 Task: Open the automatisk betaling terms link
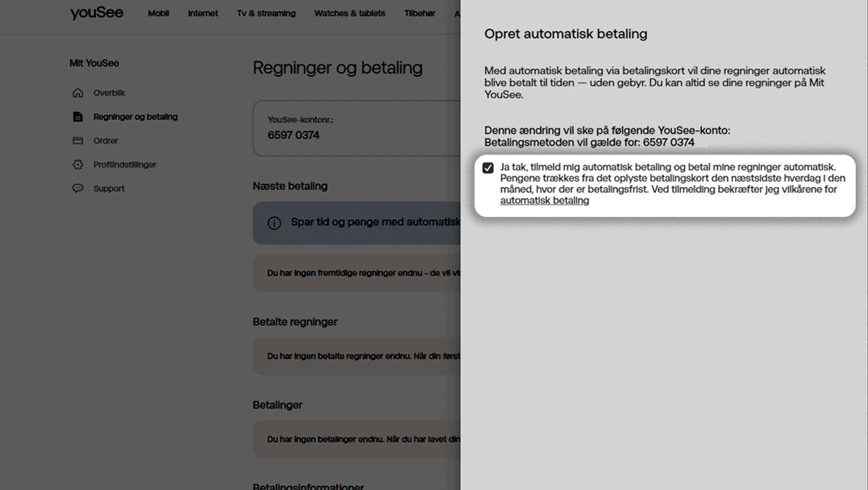(544, 201)
